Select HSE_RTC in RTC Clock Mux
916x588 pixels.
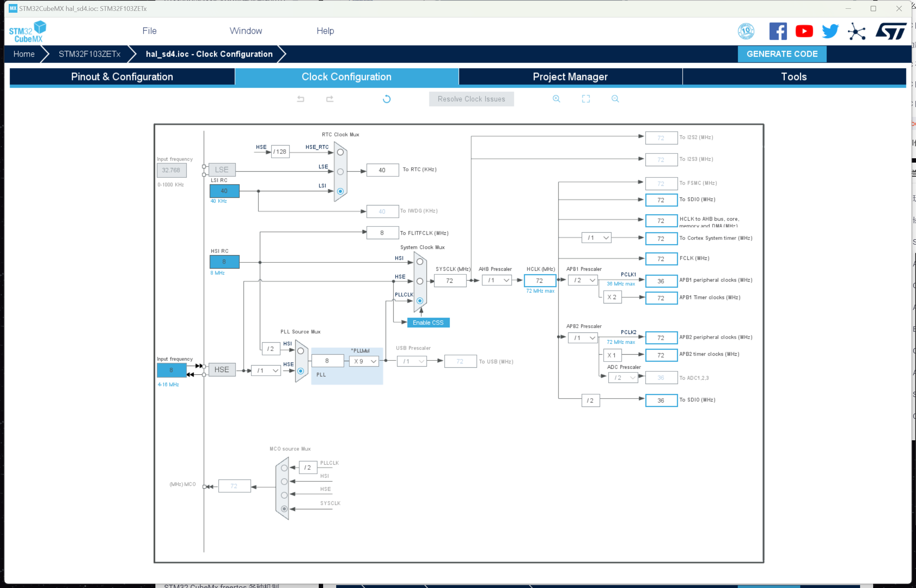click(x=340, y=152)
